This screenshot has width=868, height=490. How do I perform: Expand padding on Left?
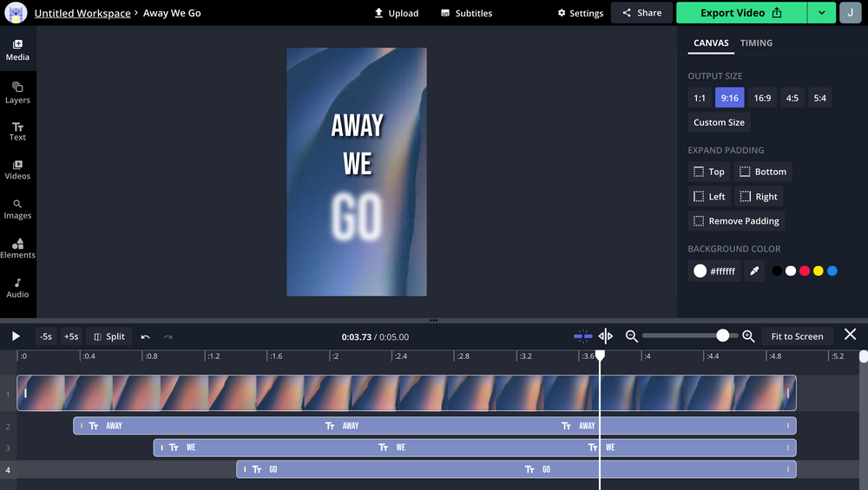(x=710, y=196)
